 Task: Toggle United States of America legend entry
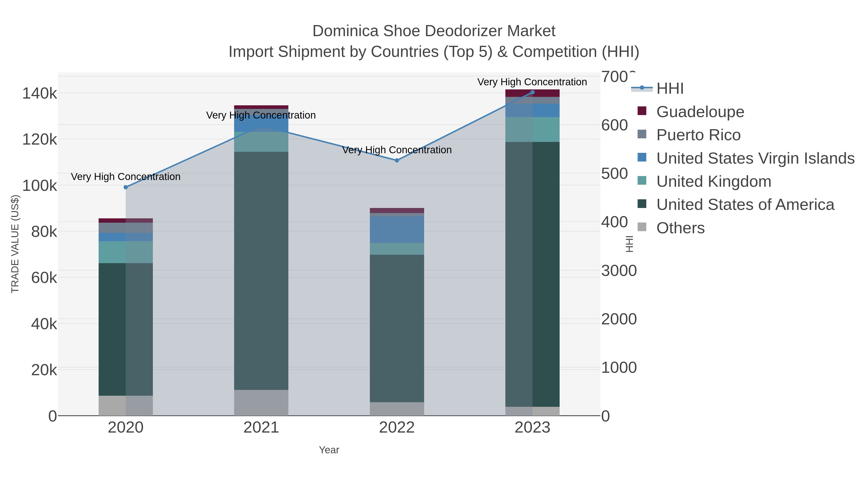pos(736,205)
